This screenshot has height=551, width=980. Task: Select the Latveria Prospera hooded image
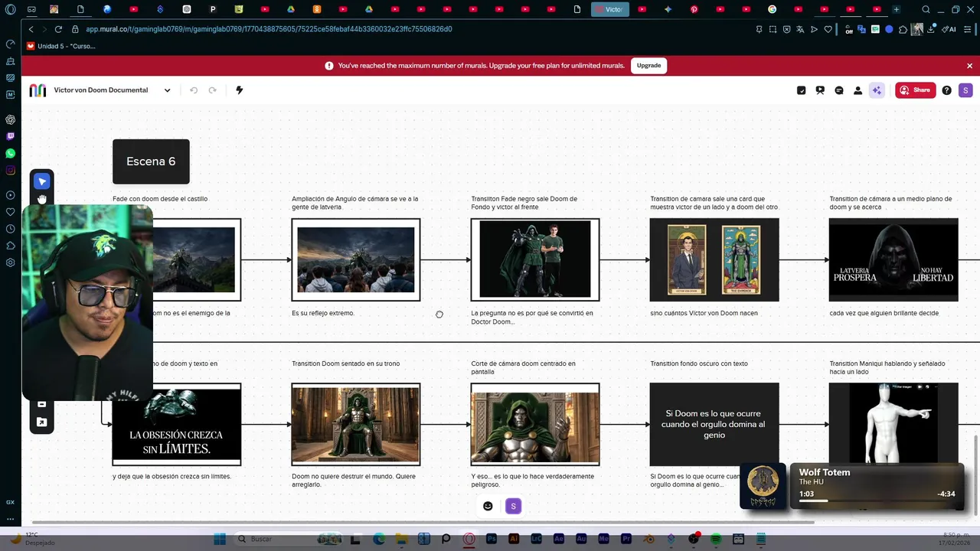(x=893, y=259)
